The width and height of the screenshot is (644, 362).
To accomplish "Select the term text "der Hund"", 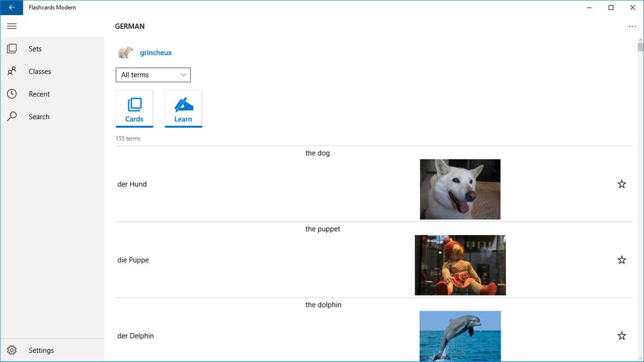I will pos(132,184).
